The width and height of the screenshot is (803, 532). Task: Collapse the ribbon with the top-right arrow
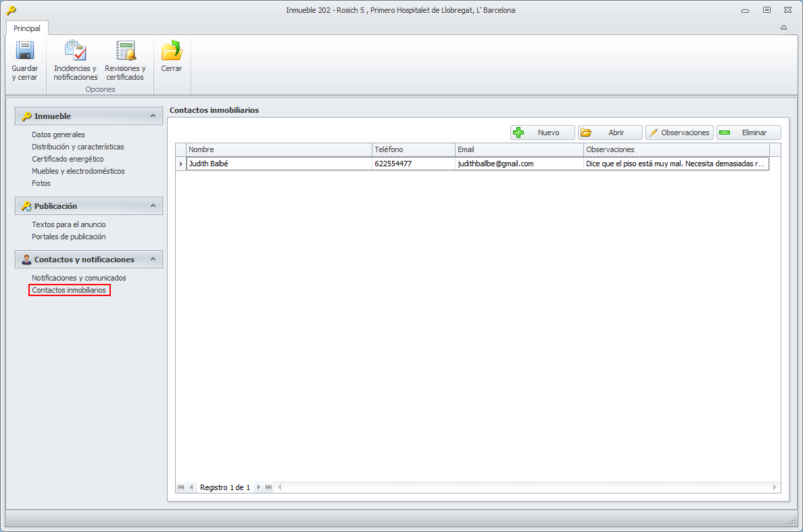coord(783,28)
